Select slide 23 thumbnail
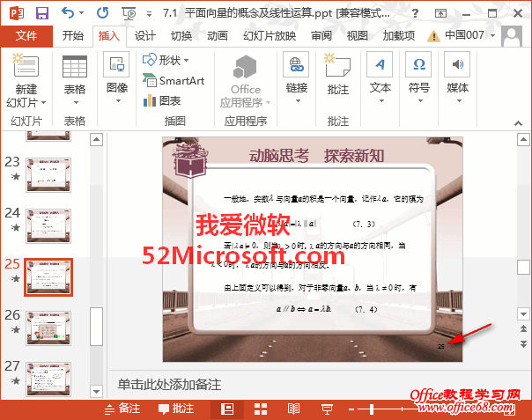 (48, 175)
